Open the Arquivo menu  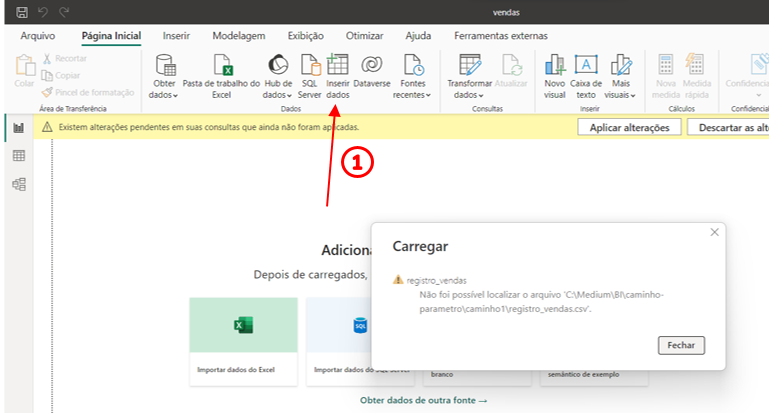38,36
